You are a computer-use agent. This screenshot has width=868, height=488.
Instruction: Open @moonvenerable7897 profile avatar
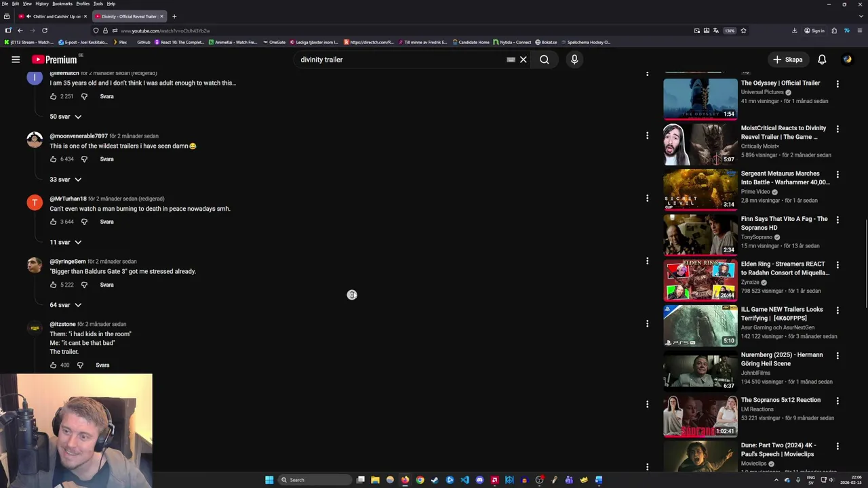(35, 140)
